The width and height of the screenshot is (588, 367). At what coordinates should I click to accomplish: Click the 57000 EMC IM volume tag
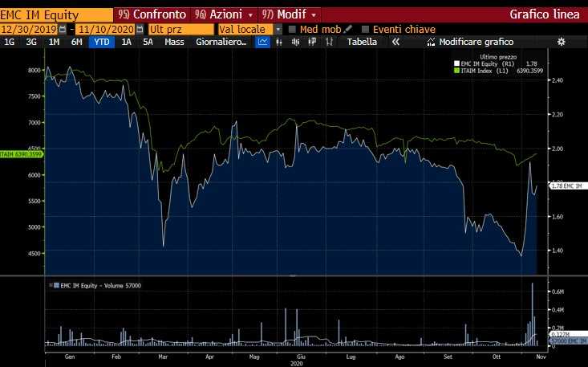click(x=569, y=340)
